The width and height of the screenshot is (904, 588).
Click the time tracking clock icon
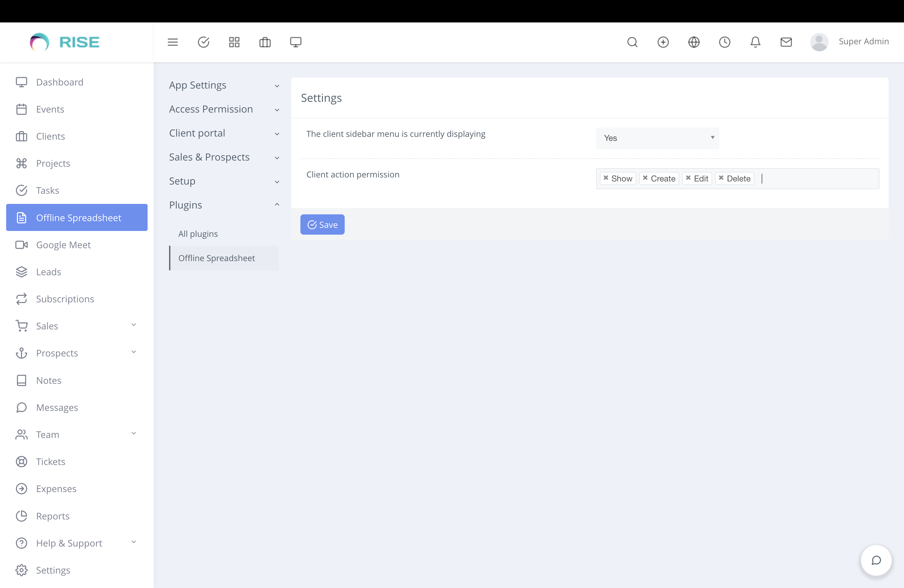pyautogui.click(x=724, y=42)
